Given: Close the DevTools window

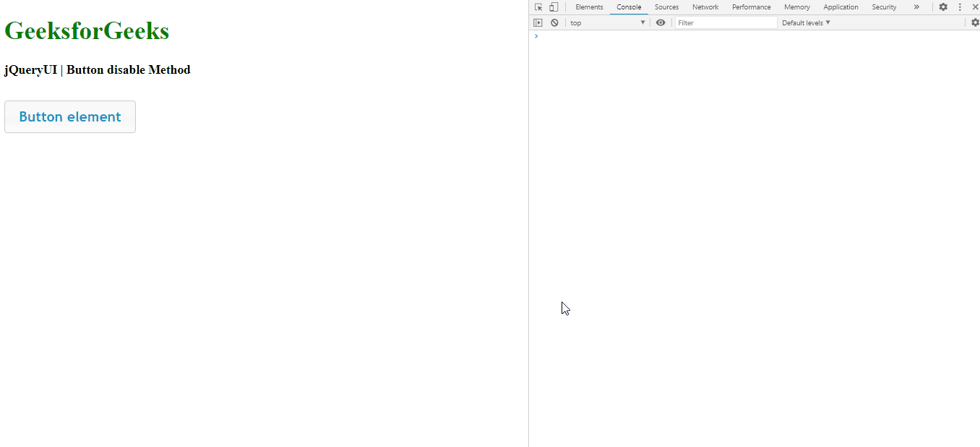Looking at the screenshot, I should (x=975, y=7).
